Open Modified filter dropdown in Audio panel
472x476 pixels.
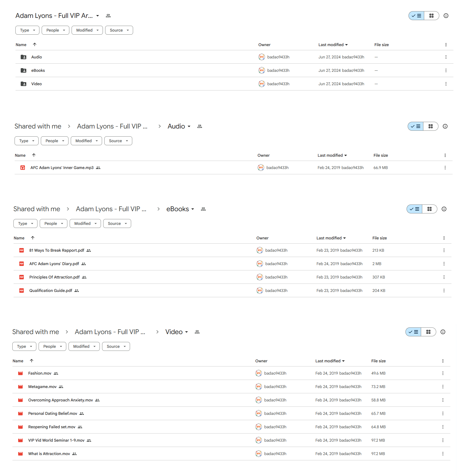[86, 141]
